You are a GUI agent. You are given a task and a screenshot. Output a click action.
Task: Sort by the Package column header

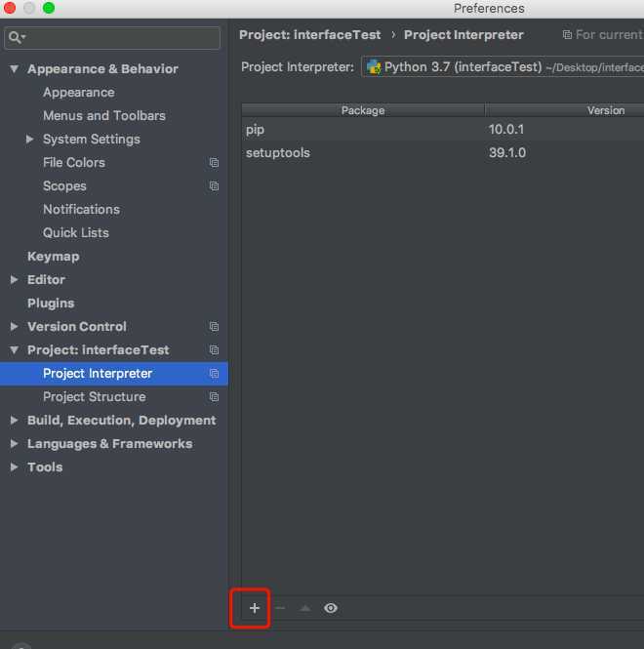[x=363, y=110]
